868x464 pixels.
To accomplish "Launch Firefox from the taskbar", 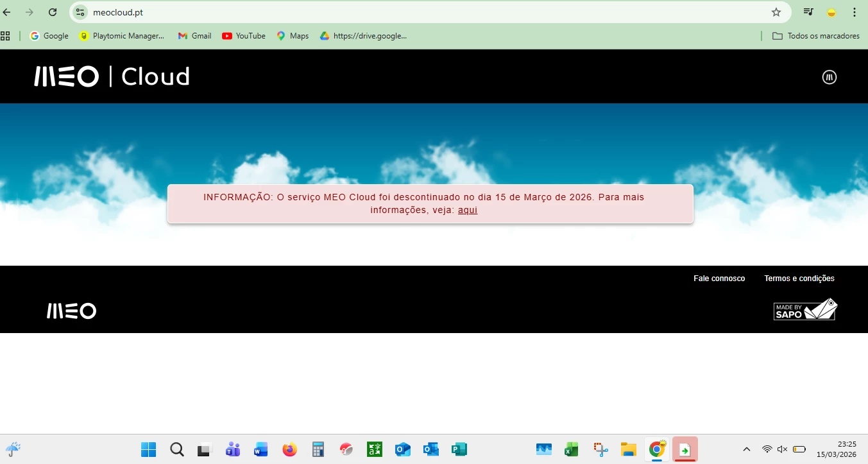I will [x=290, y=449].
